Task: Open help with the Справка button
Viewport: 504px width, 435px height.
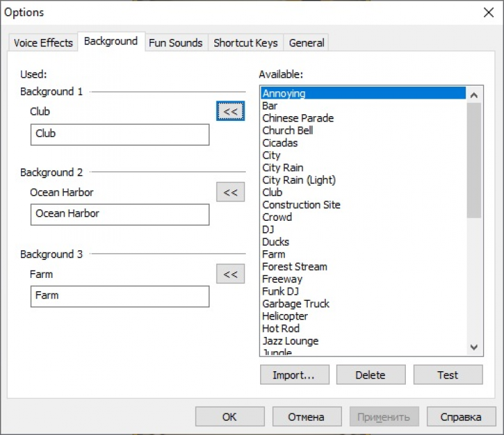Action: click(460, 417)
